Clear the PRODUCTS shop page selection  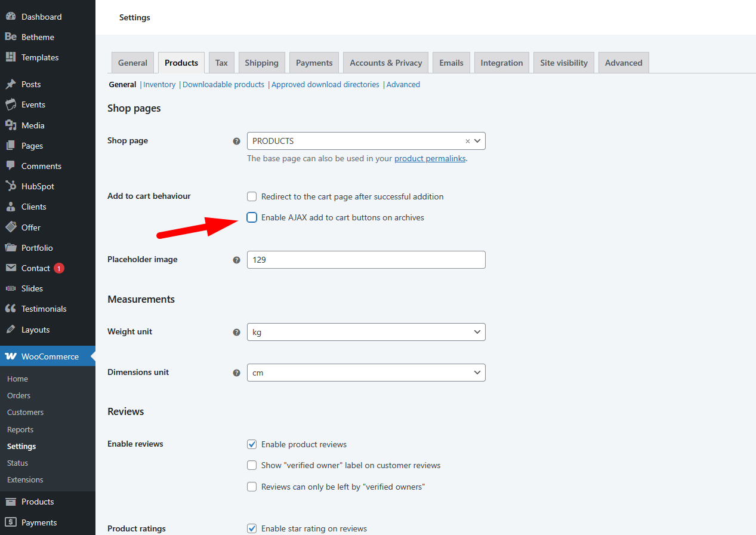tap(468, 142)
